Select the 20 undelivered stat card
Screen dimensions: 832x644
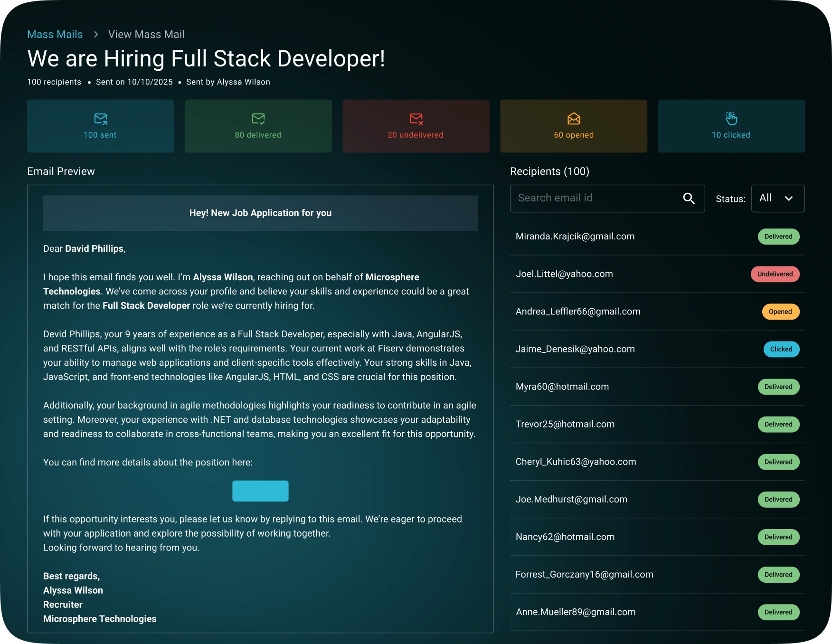coord(416,126)
